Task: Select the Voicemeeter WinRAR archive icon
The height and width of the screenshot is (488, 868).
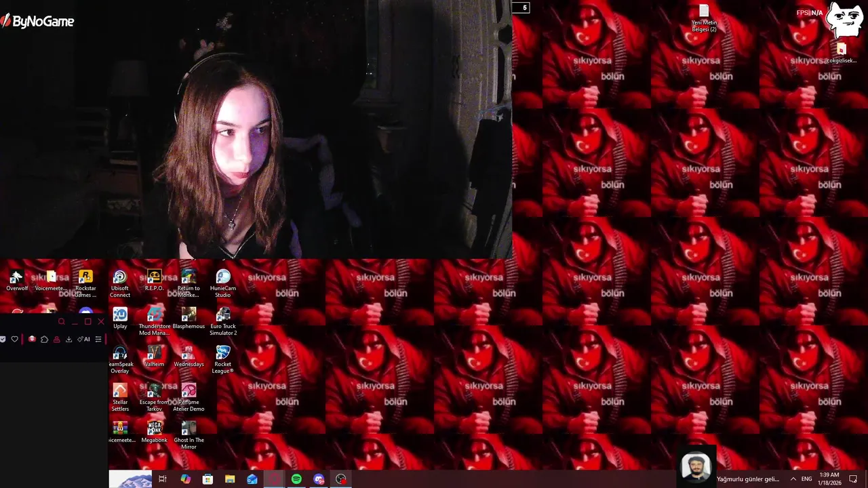Action: (x=120, y=432)
